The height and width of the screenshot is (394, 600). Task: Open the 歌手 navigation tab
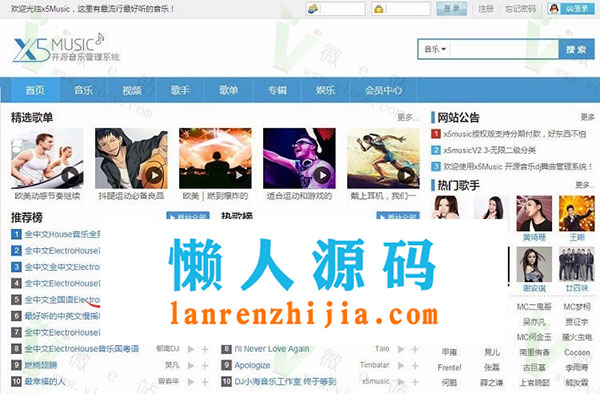click(180, 90)
